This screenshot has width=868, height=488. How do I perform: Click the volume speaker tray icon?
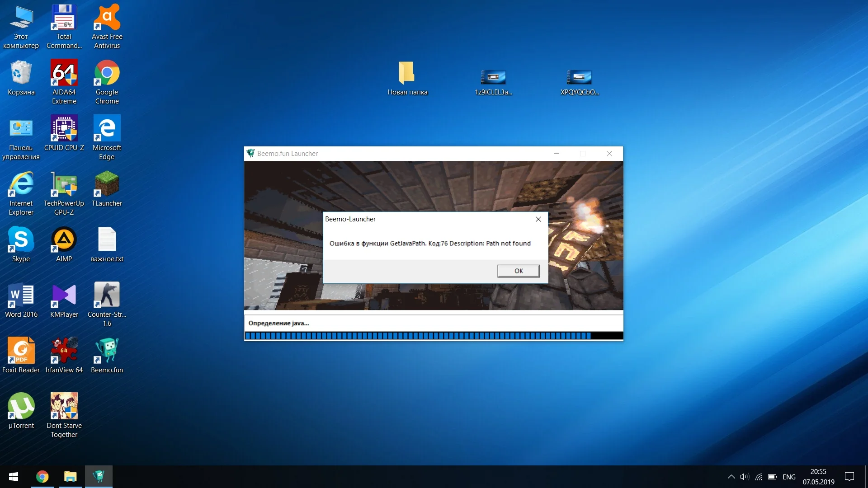click(x=744, y=477)
